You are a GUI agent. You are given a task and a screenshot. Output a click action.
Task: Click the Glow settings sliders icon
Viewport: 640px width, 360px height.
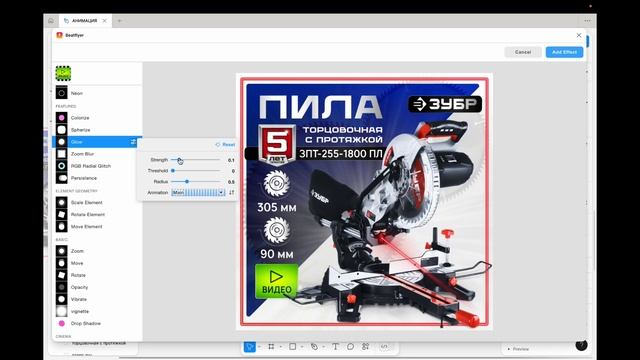click(133, 142)
